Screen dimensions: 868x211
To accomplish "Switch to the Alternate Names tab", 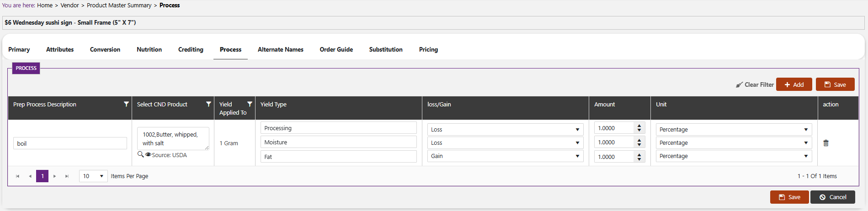I will point(281,49).
